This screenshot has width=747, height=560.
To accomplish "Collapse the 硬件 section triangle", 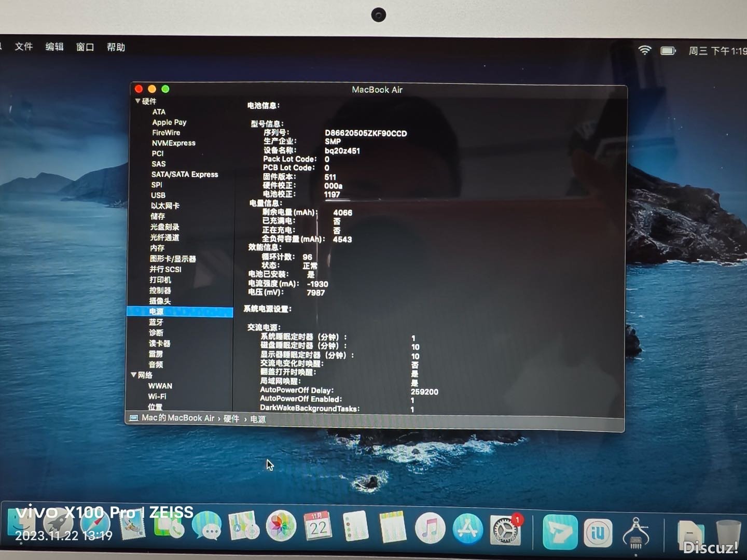I will pyautogui.click(x=137, y=101).
